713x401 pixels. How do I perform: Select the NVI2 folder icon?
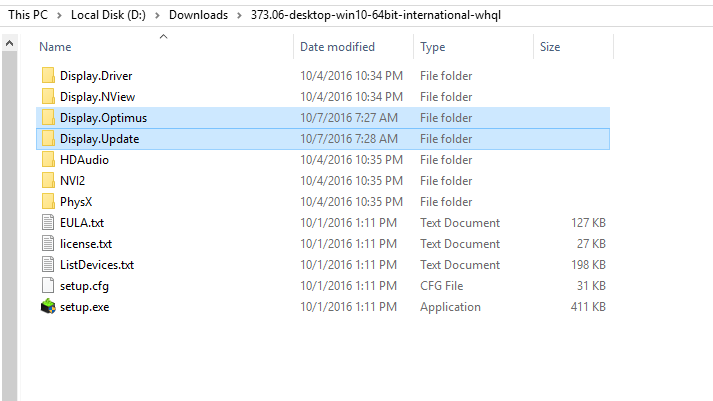(x=48, y=180)
